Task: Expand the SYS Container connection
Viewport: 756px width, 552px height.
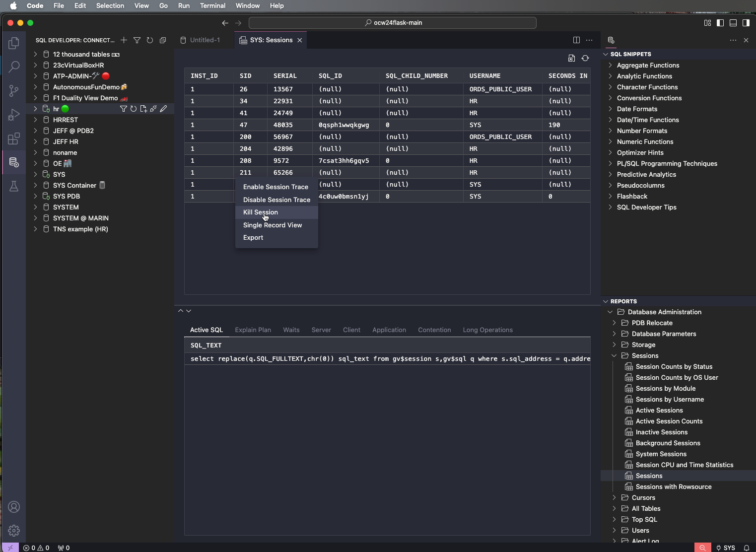Action: [x=35, y=185]
